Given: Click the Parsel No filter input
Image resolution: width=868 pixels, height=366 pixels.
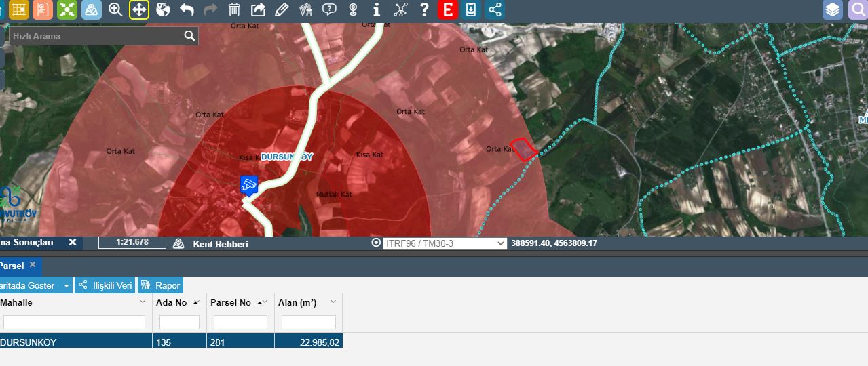Looking at the screenshot, I should (x=240, y=322).
